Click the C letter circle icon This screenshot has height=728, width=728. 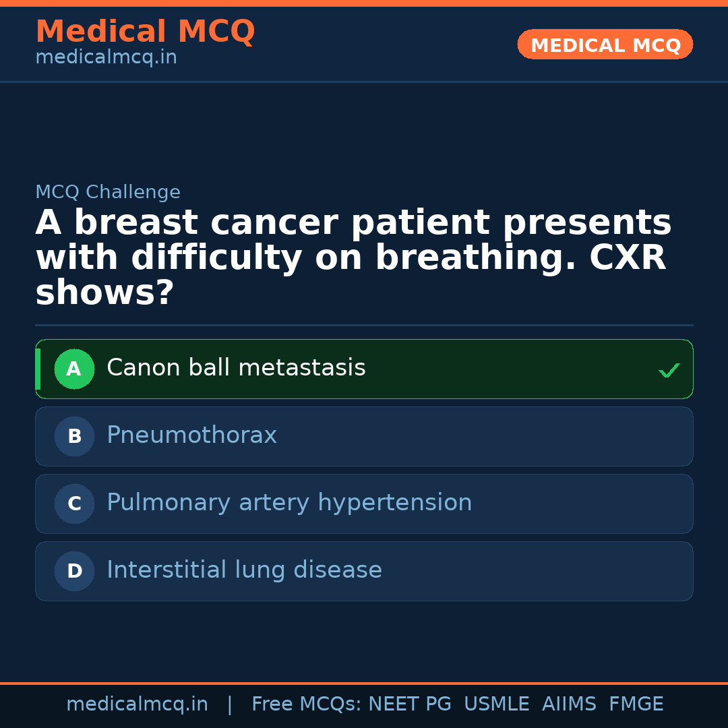pyautogui.click(x=74, y=504)
